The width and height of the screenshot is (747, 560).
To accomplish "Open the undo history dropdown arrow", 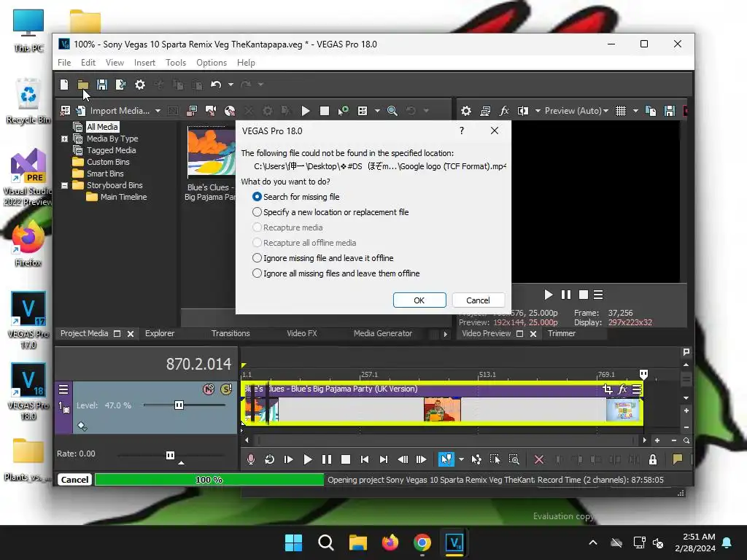I will click(231, 85).
